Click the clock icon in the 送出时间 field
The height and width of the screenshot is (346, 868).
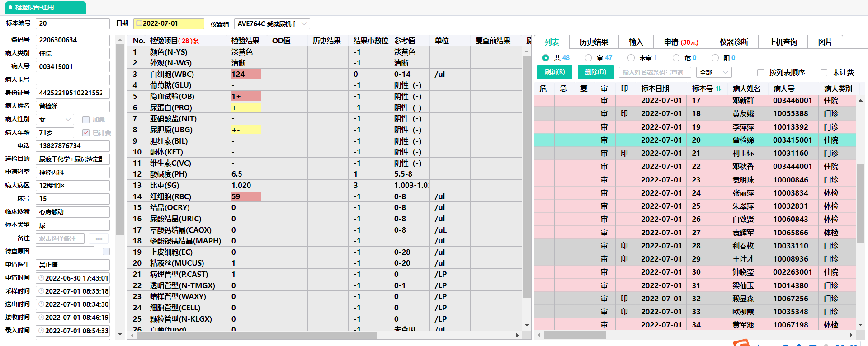click(41, 304)
